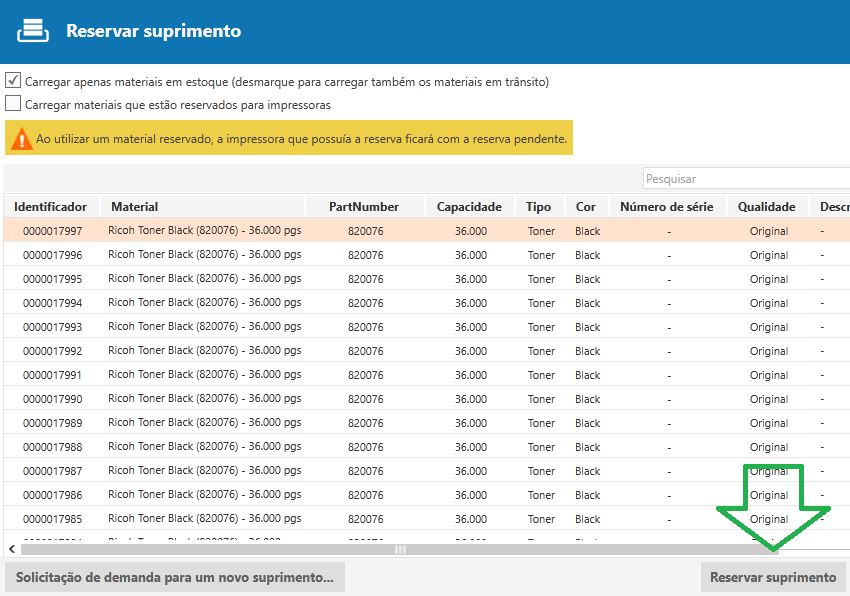Click the Qualidade column header

[766, 207]
